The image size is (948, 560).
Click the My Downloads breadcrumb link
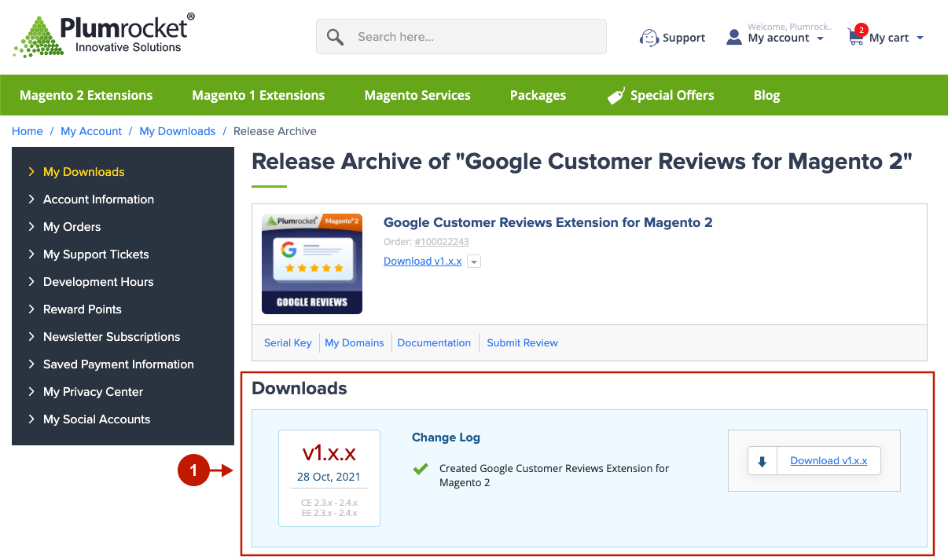(178, 131)
